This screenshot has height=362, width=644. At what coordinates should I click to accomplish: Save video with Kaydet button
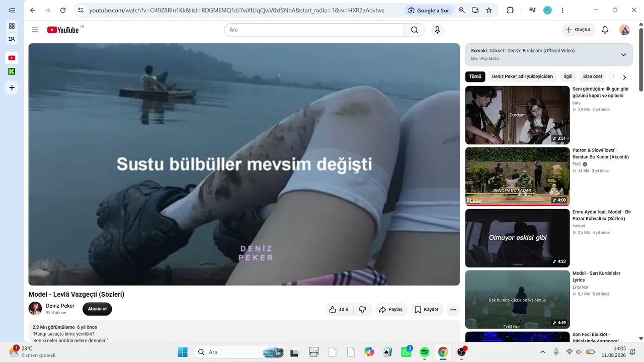point(427,310)
